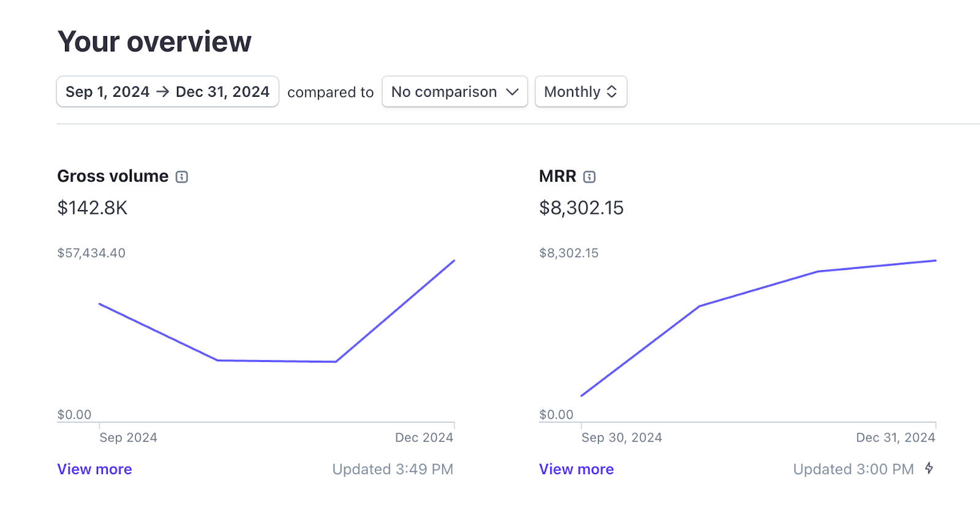Click the Dec 31, 2024 end date text
The height and width of the screenshot is (520, 980).
222,92
